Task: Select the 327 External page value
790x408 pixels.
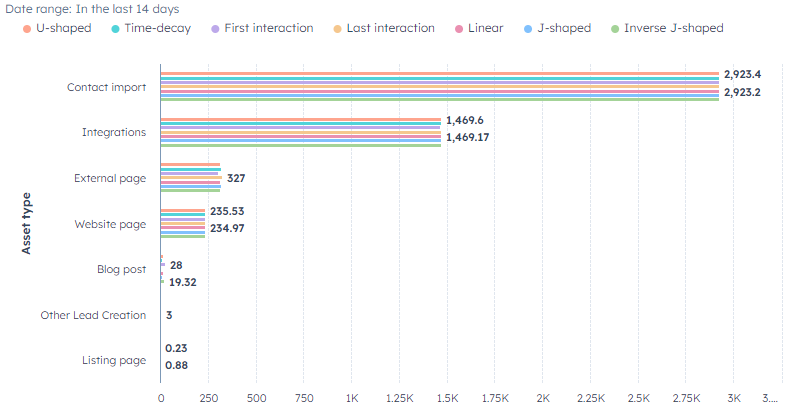Action: tap(237, 178)
